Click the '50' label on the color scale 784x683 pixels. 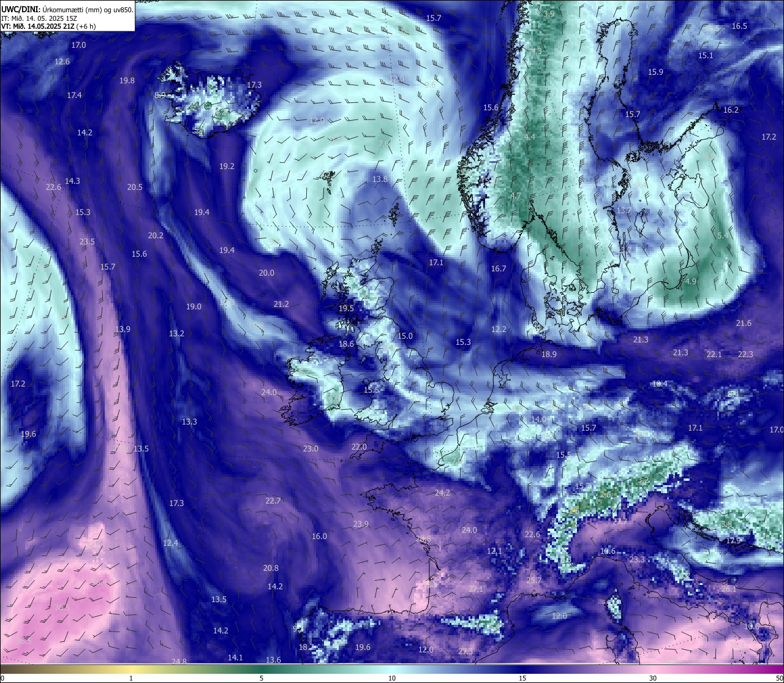pos(779,678)
